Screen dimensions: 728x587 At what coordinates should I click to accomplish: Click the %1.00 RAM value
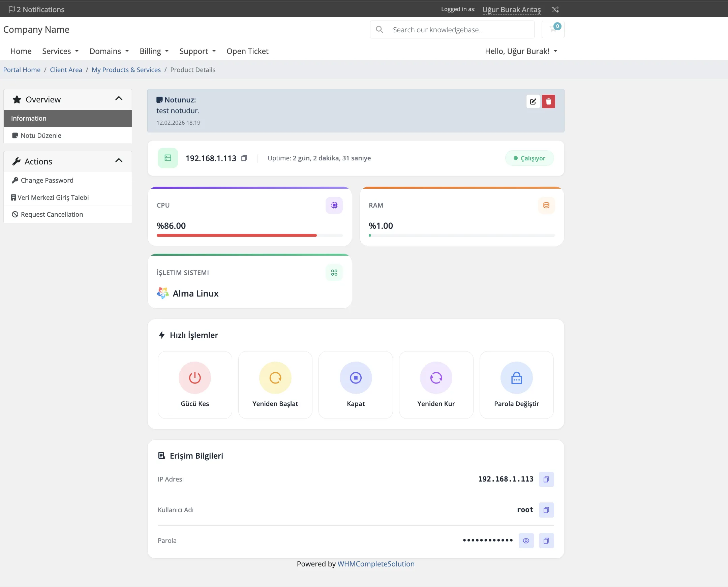(x=381, y=225)
